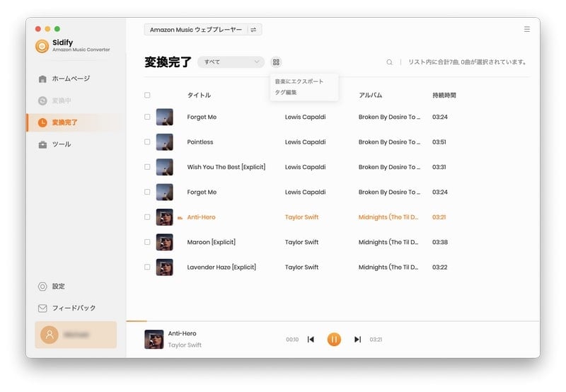Viewport: 566px width, 392px height.
Task: Seek on the playback progress bar
Action: pos(333,321)
